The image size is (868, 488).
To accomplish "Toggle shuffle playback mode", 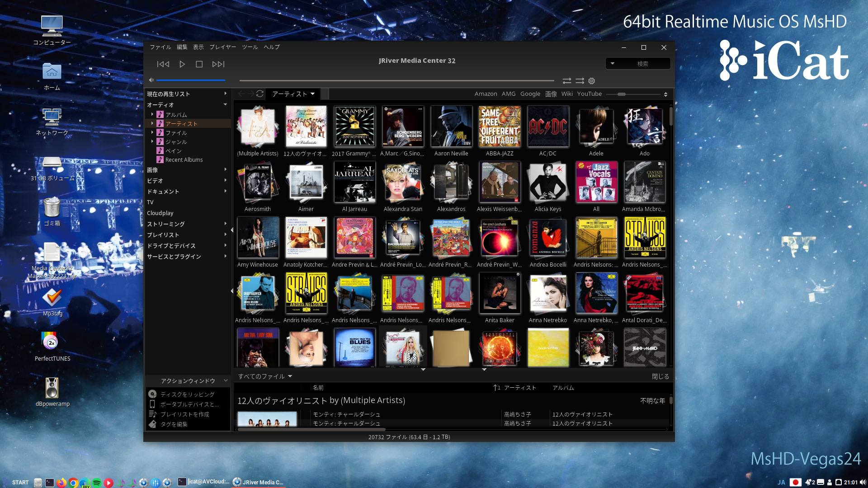I will pos(580,81).
